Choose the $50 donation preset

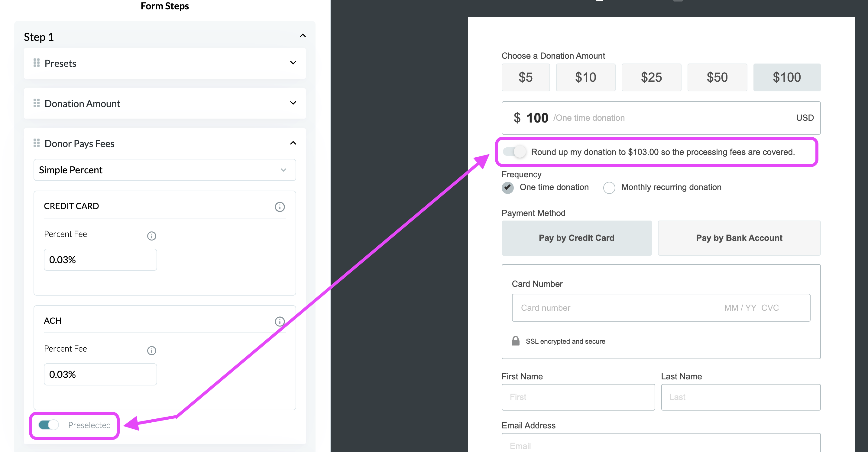(x=717, y=77)
